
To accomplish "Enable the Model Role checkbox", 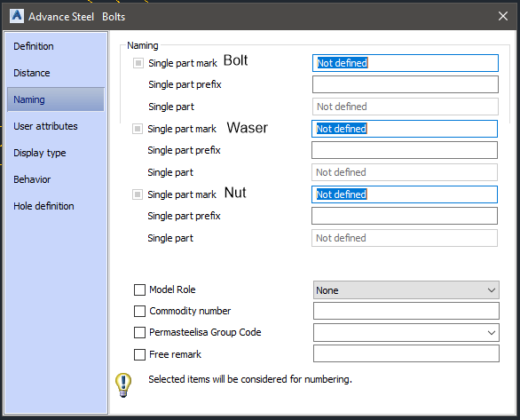I will click(139, 289).
